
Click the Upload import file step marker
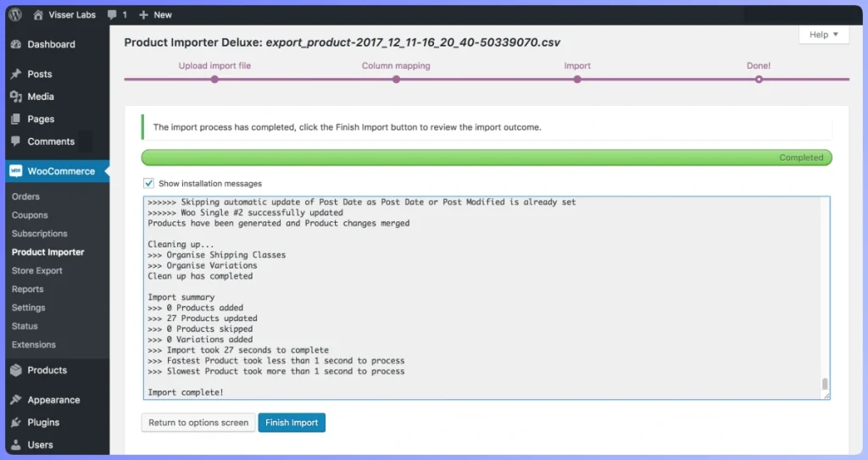click(214, 79)
